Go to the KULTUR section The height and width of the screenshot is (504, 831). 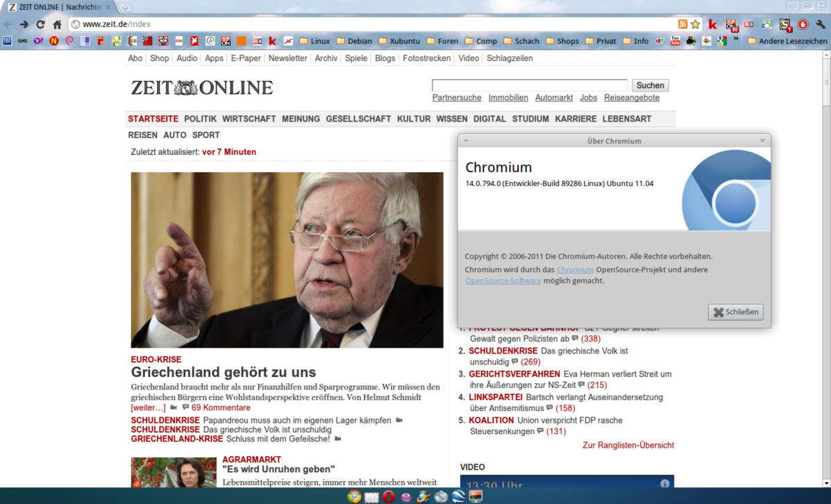click(x=414, y=119)
